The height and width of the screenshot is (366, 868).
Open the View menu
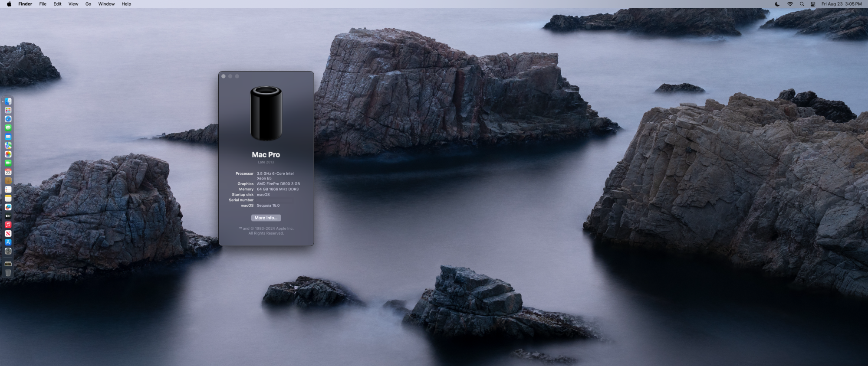point(73,4)
